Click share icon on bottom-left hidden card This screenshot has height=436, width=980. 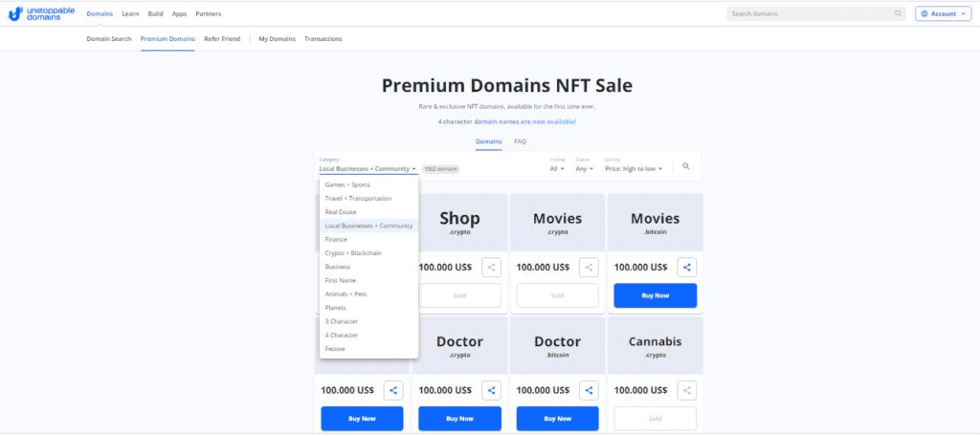click(393, 390)
